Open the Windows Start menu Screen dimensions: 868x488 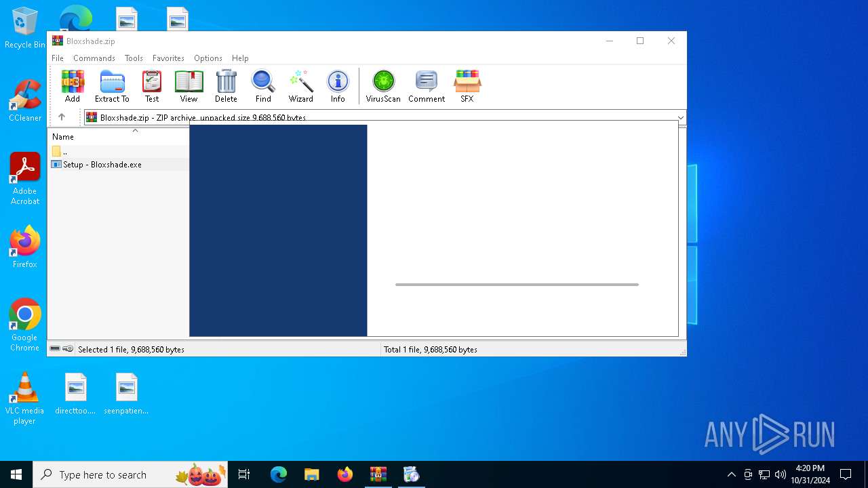(x=16, y=474)
